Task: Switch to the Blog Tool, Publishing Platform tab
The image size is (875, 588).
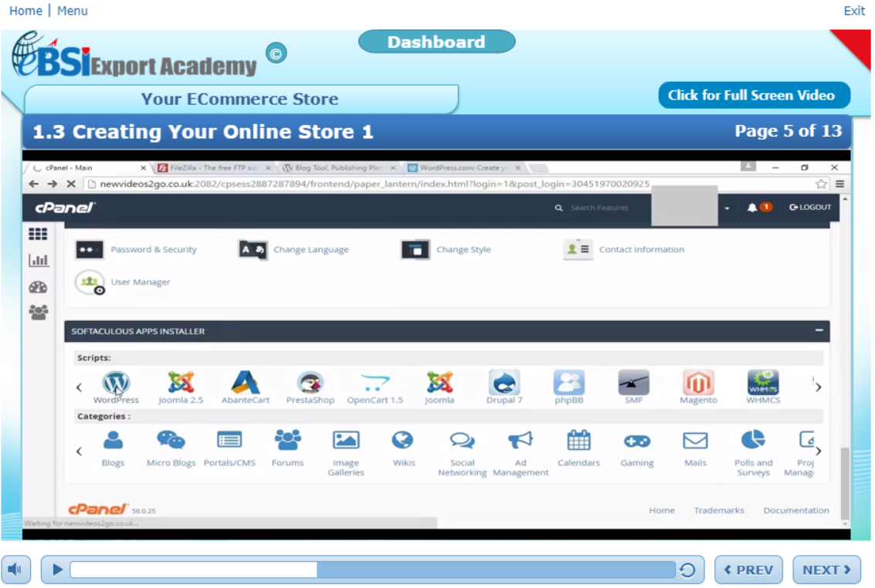Action: (339, 167)
